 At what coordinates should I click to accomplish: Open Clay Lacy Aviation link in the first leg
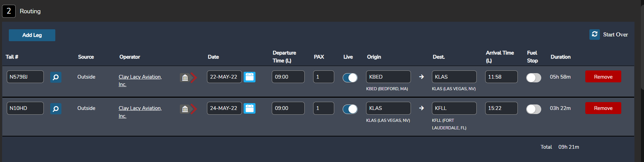pos(140,77)
